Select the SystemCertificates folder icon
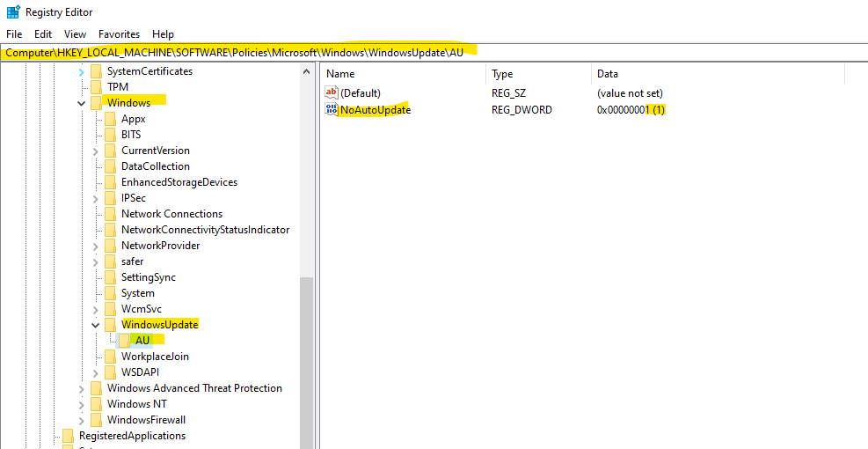 (97, 71)
